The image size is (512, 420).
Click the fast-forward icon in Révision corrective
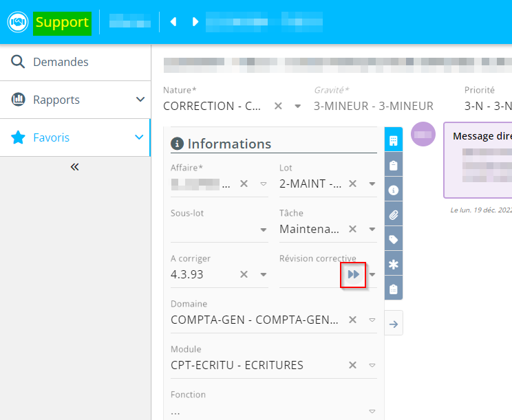[353, 274]
